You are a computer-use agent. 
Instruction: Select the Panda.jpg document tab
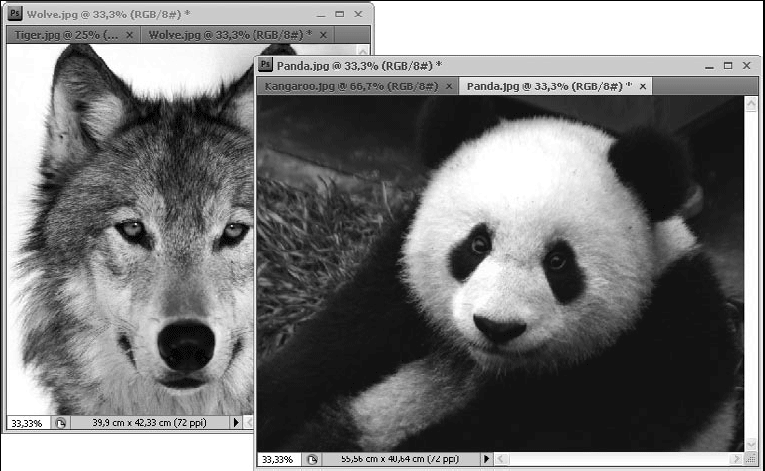pyautogui.click(x=548, y=87)
